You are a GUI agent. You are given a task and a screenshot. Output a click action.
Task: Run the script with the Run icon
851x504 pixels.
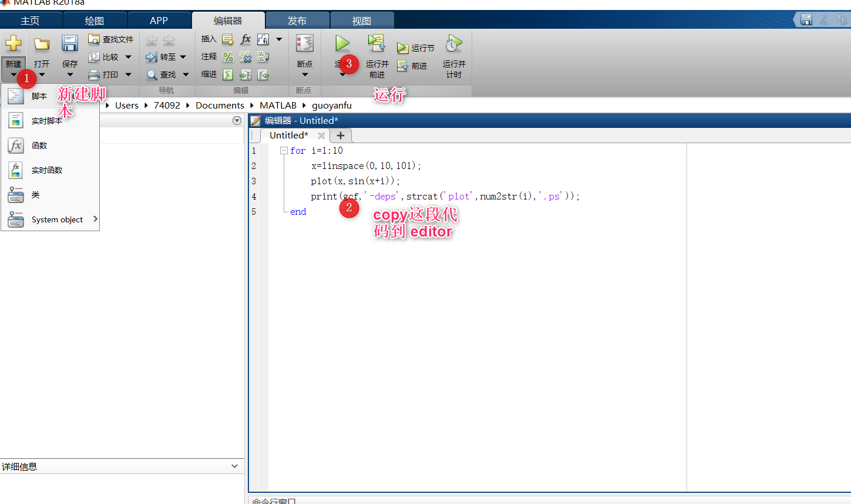coord(342,43)
